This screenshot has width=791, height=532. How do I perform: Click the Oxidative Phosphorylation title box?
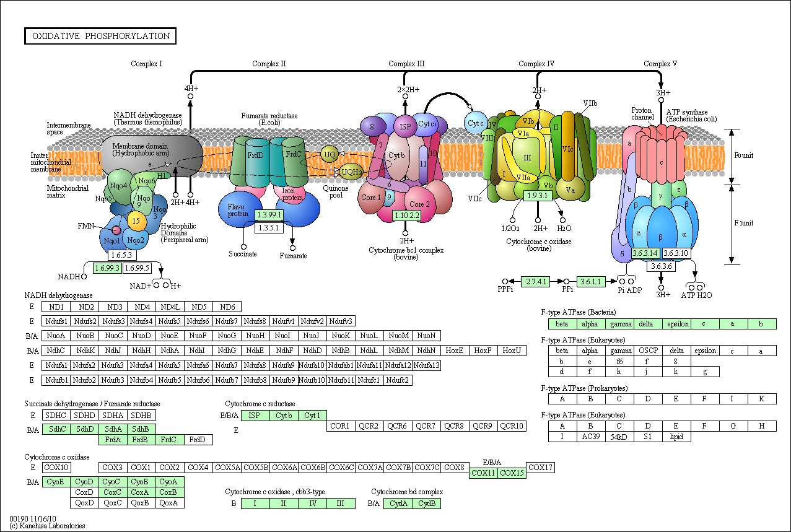100,36
